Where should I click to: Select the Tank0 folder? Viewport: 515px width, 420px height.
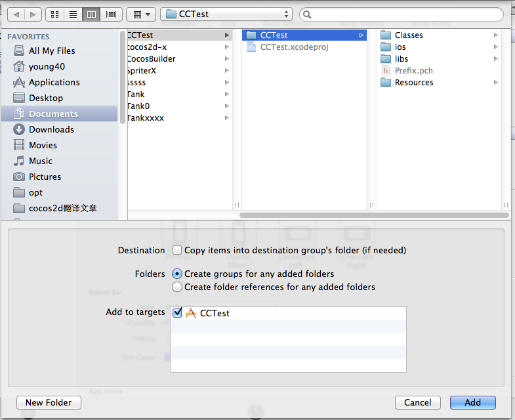tap(180, 106)
